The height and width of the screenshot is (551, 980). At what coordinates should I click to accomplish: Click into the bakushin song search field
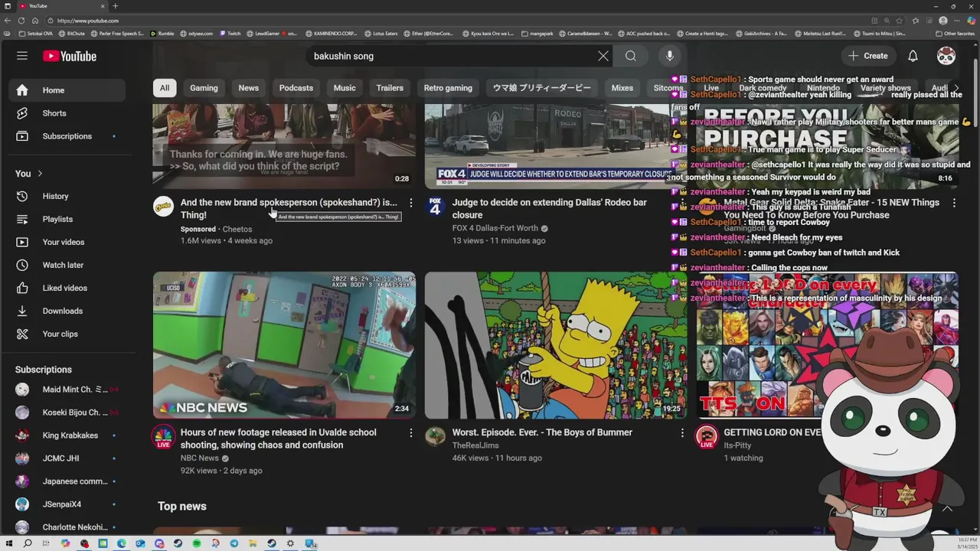[452, 56]
